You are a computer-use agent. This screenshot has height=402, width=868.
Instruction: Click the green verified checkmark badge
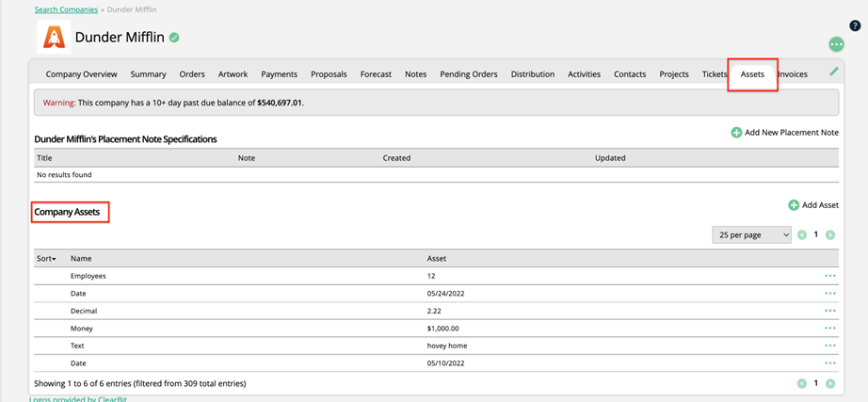[x=174, y=39]
